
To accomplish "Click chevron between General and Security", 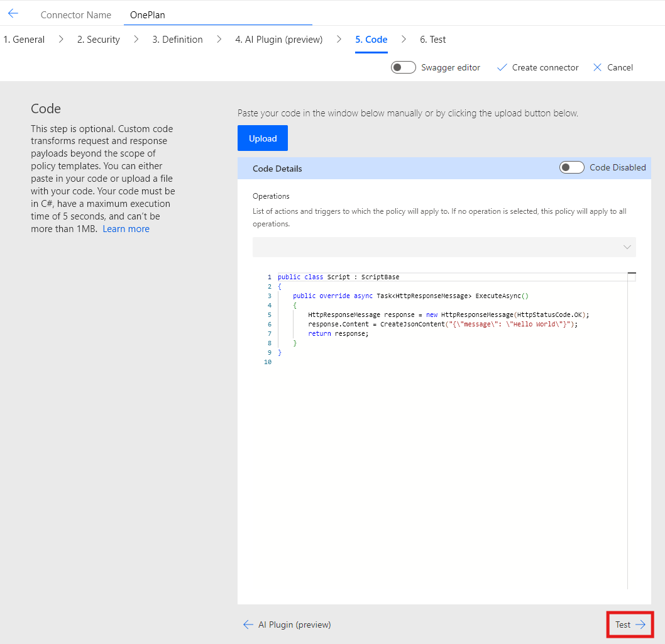I will (61, 40).
